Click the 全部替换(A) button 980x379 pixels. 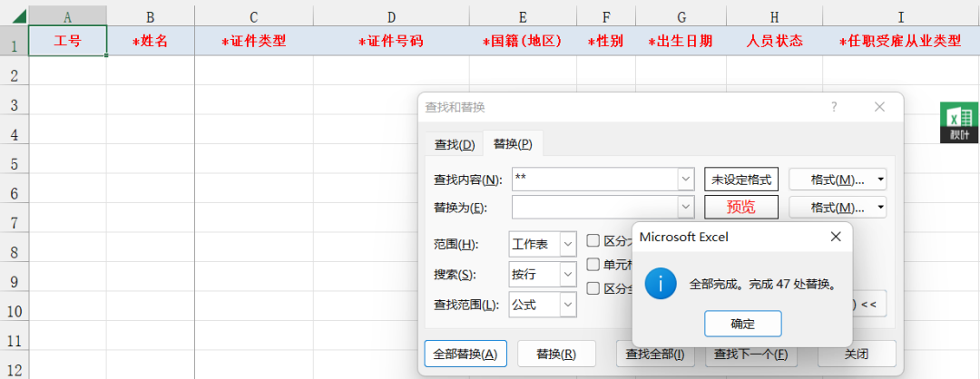[x=465, y=354]
